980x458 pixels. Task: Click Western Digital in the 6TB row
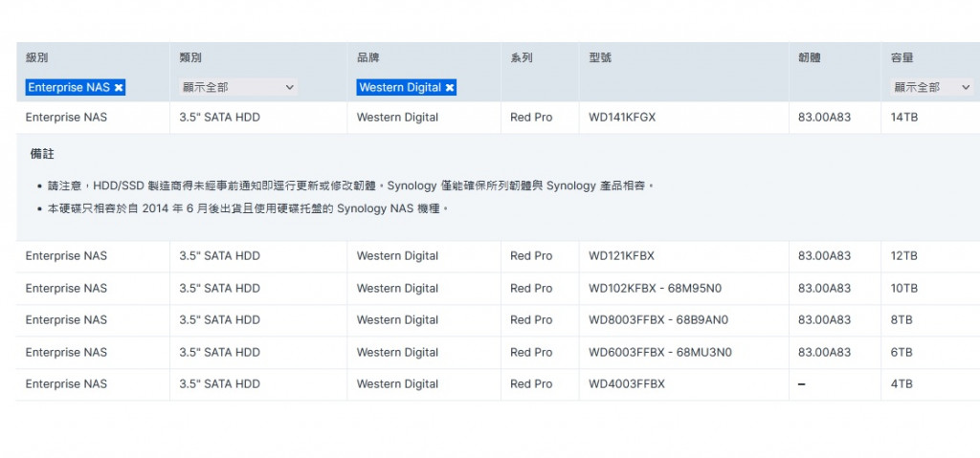pyautogui.click(x=397, y=353)
